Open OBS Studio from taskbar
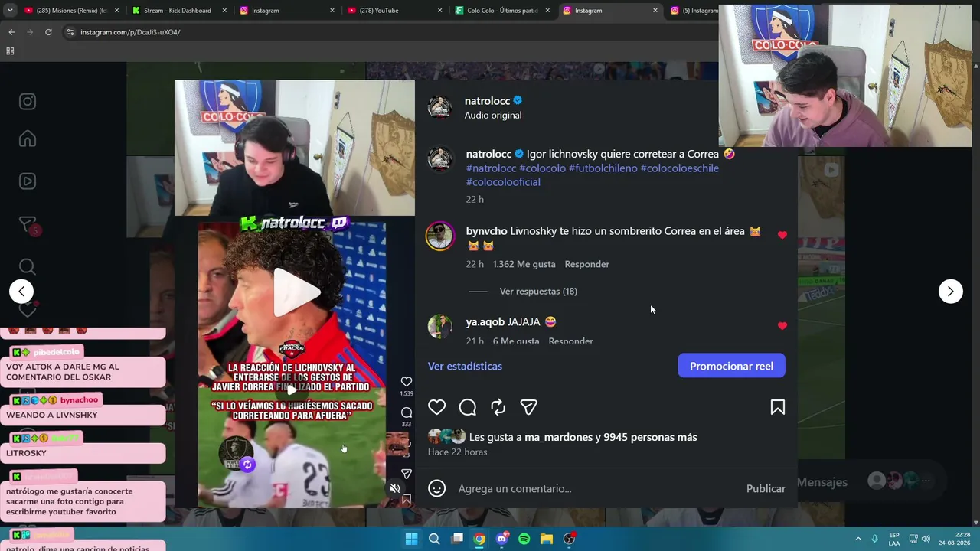 point(570,539)
